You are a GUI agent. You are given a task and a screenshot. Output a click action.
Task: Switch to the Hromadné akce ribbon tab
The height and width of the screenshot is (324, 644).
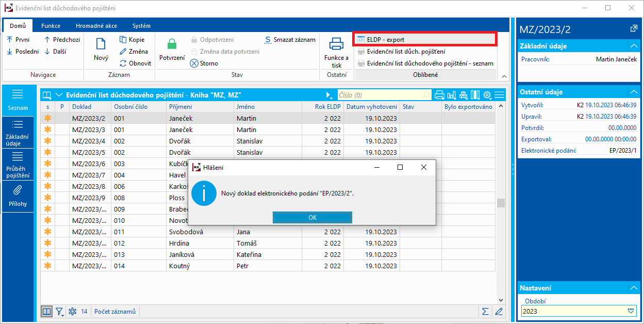coord(96,26)
